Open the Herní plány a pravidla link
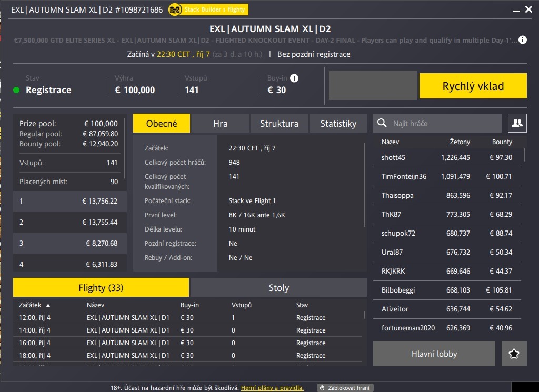The height and width of the screenshot is (392, 539). pyautogui.click(x=272, y=388)
